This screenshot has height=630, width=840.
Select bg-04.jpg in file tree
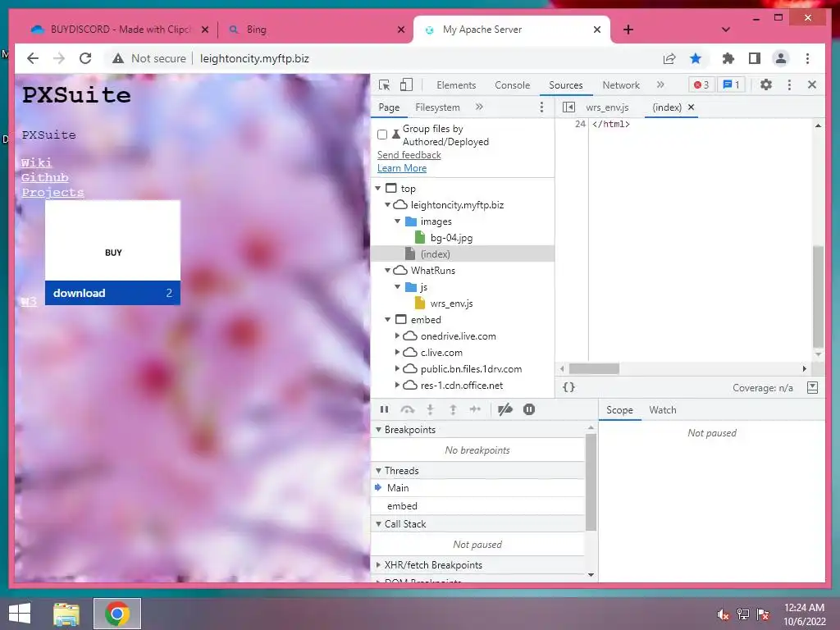click(451, 238)
